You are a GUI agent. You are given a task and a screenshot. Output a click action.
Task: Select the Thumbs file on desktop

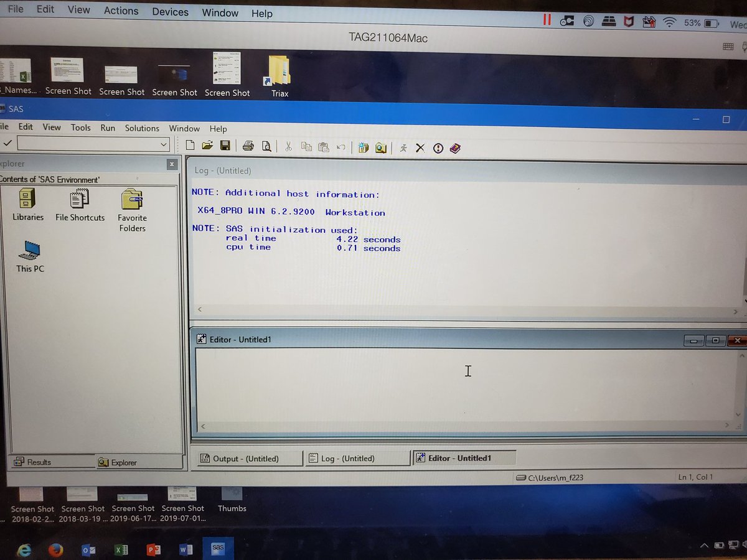pos(232,499)
